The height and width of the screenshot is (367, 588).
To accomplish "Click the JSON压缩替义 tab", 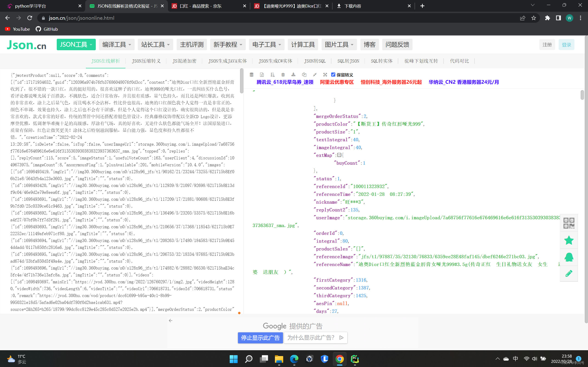I will (x=146, y=61).
